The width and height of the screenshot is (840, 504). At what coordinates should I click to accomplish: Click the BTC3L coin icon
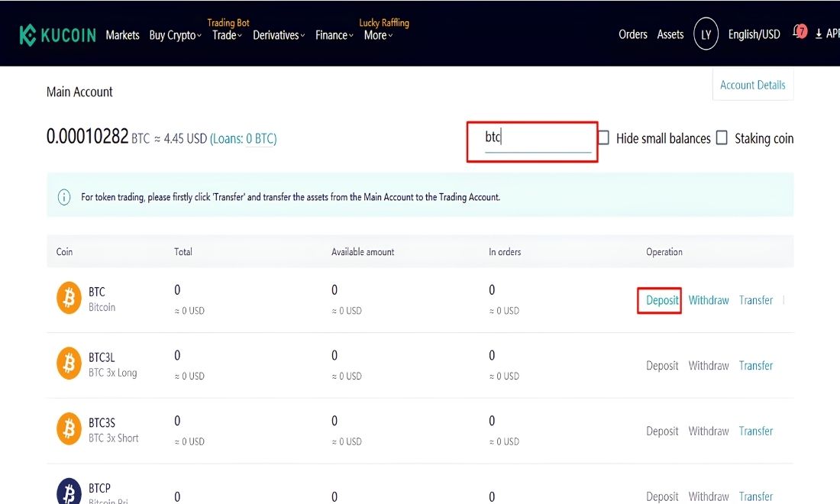point(69,363)
